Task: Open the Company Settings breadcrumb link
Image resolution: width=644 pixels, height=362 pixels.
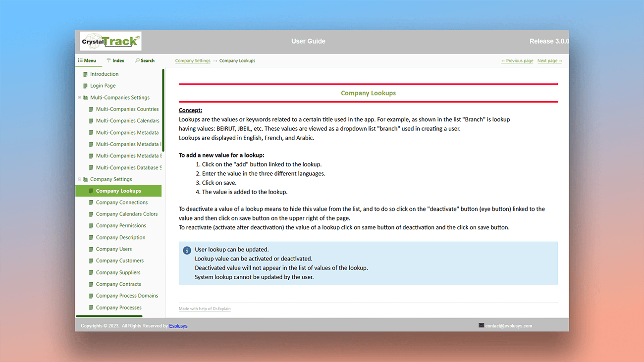Action: tap(193, 60)
